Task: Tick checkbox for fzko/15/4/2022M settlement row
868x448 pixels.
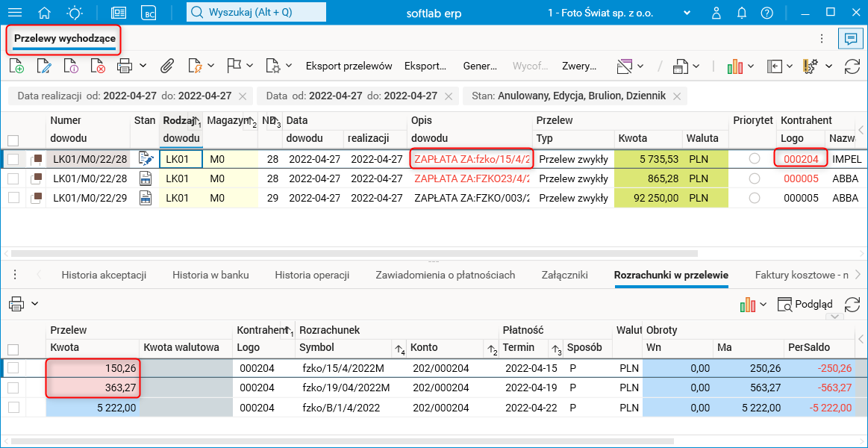Action: tap(13, 367)
